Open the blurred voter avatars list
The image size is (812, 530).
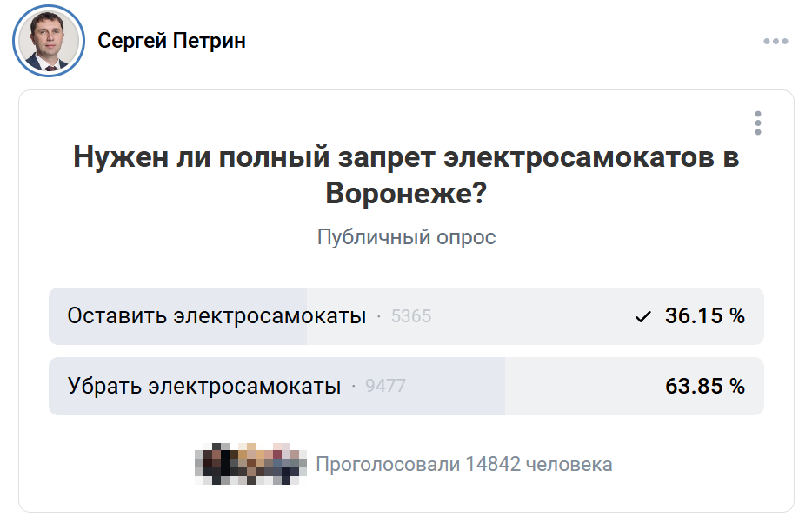click(x=250, y=464)
